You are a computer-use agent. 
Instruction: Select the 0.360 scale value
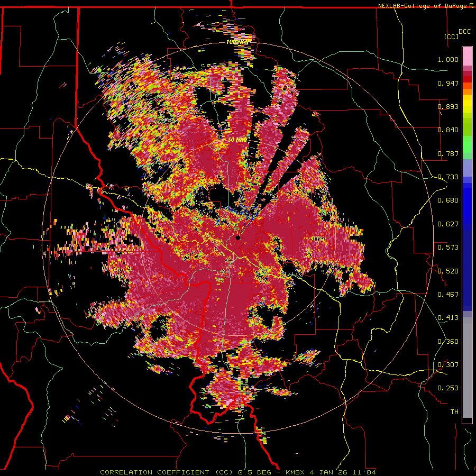(448, 342)
